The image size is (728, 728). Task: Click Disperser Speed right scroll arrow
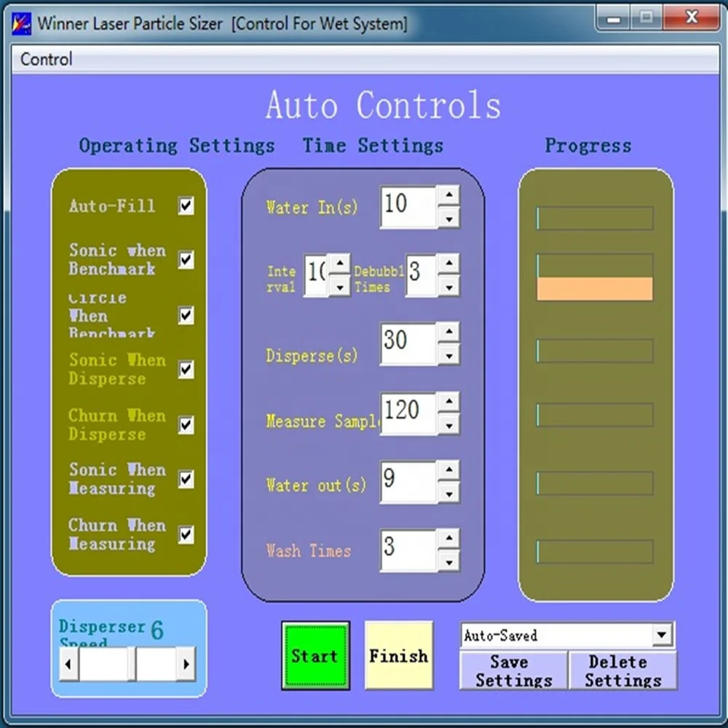click(186, 663)
